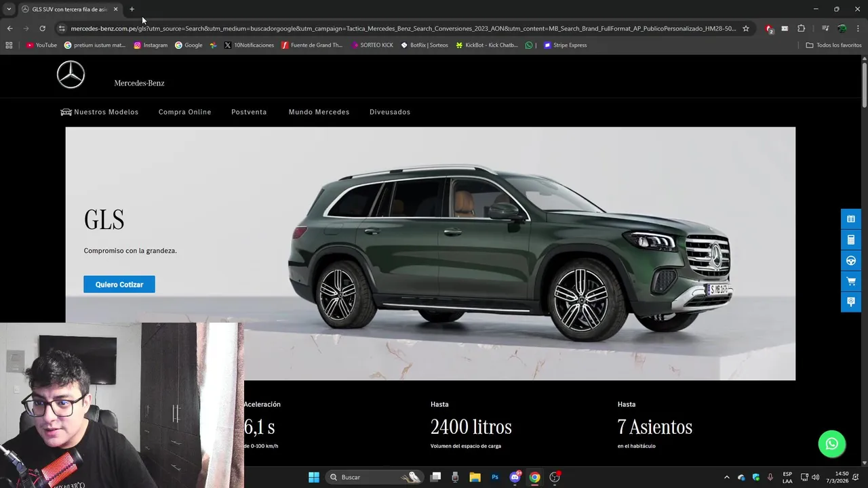Click the red ad-blocker extension icon

point(769,28)
